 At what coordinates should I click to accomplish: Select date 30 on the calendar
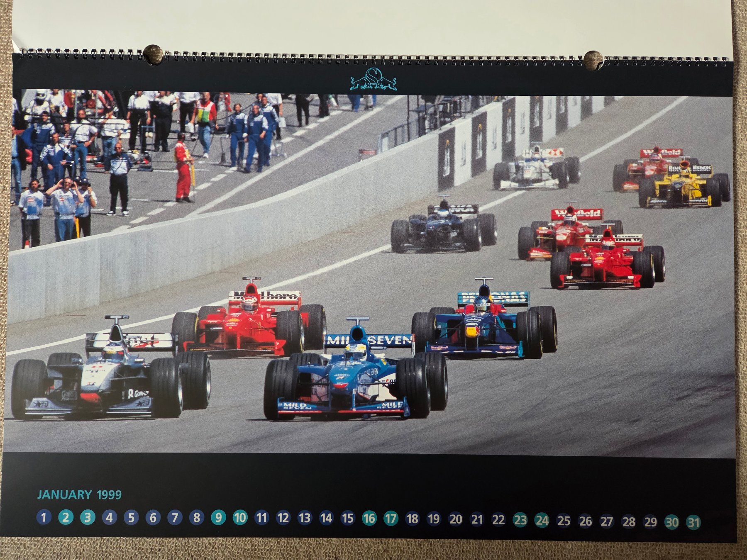(672, 522)
